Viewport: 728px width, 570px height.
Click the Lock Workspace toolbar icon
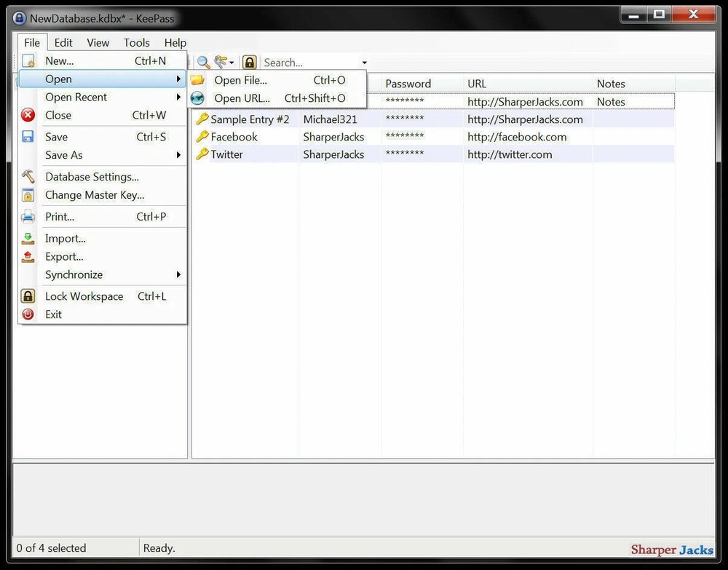[x=249, y=62]
